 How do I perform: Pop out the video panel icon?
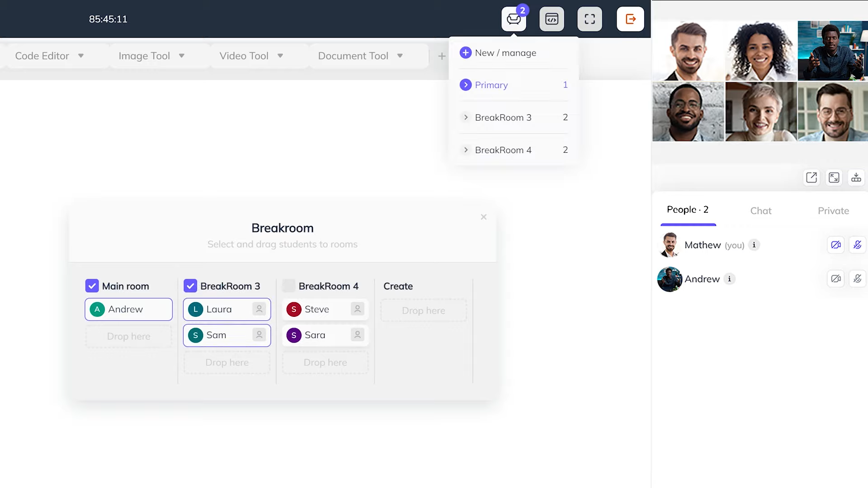coord(811,178)
